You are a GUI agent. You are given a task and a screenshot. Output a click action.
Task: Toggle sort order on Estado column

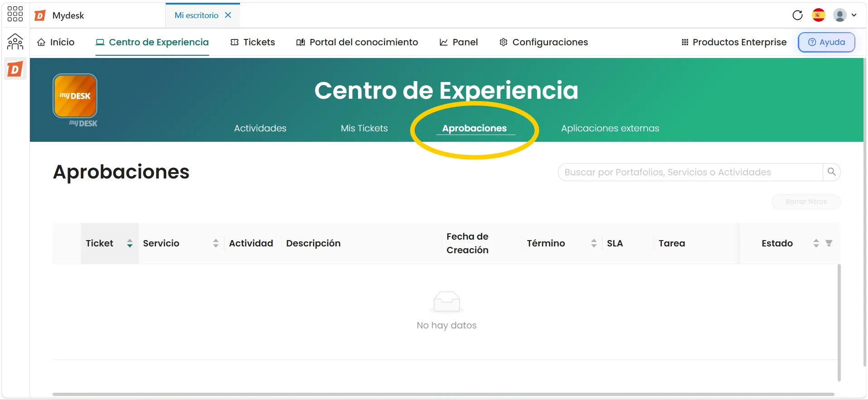[816, 243]
